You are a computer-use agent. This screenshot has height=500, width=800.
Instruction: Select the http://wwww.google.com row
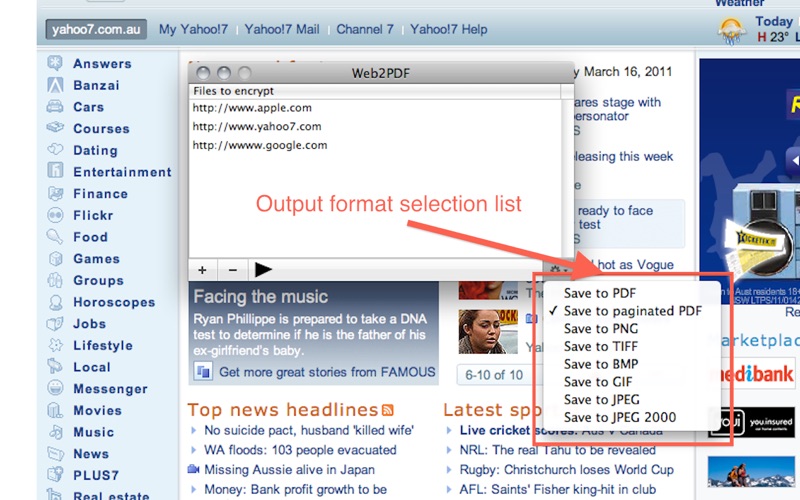[x=374, y=145]
